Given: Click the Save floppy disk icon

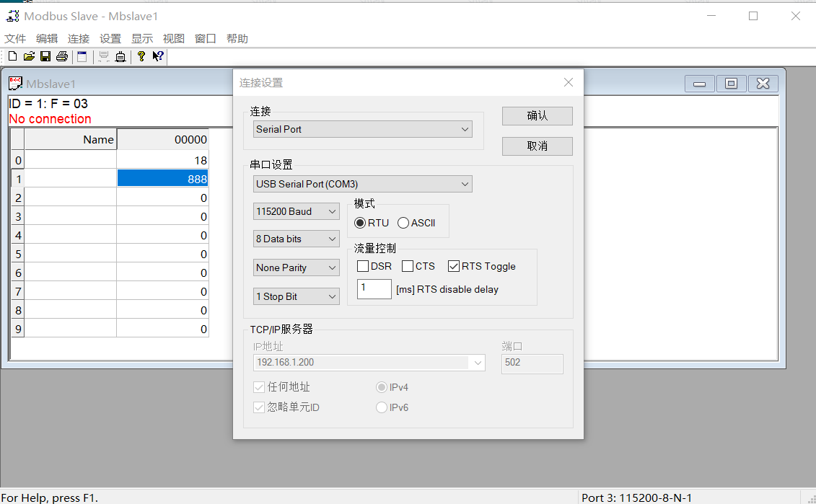Looking at the screenshot, I should [x=45, y=56].
